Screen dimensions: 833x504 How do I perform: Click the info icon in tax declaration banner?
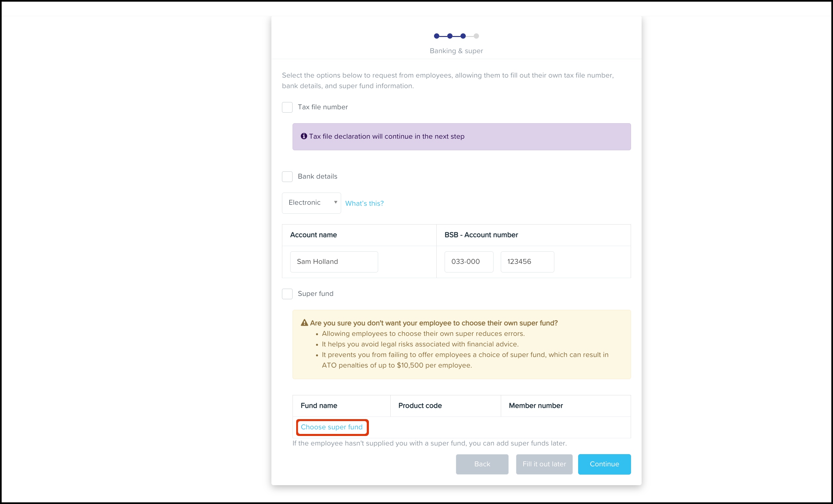(304, 136)
